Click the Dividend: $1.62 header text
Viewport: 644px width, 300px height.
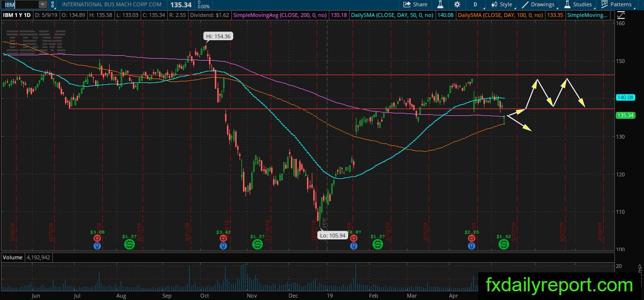210,15
